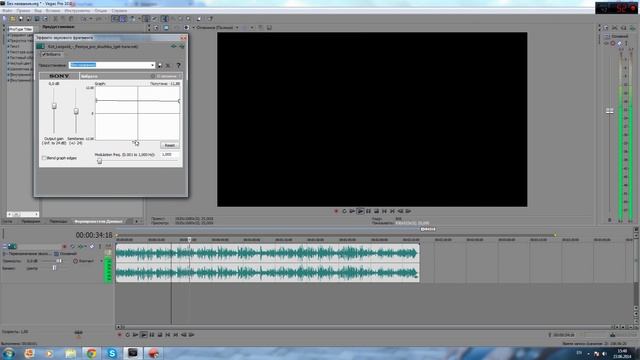Open Skype from the taskbar
640x360 pixels.
coord(112,353)
